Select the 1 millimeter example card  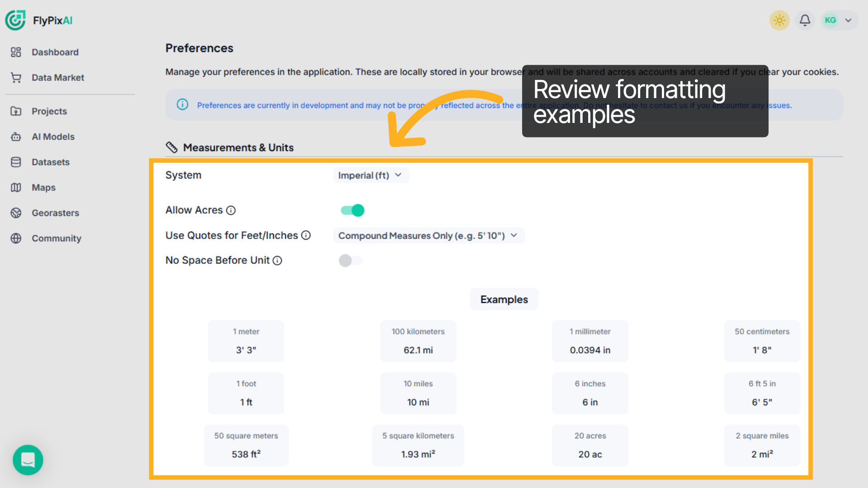(x=590, y=341)
